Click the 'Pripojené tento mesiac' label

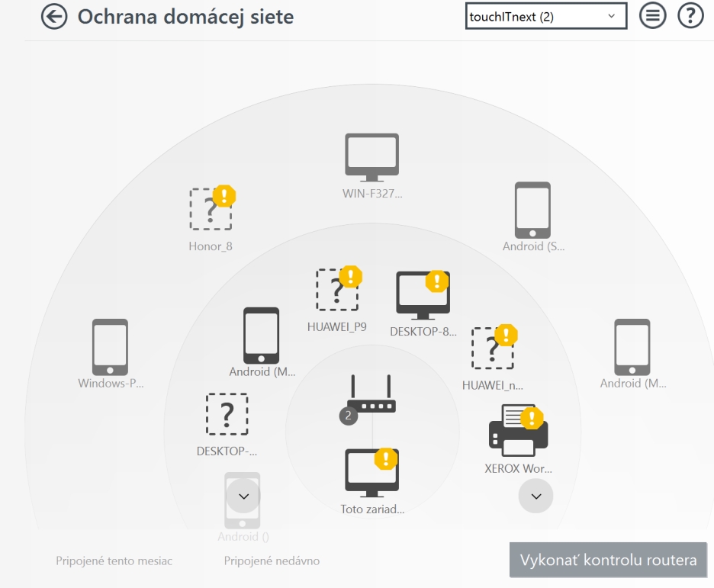114,561
